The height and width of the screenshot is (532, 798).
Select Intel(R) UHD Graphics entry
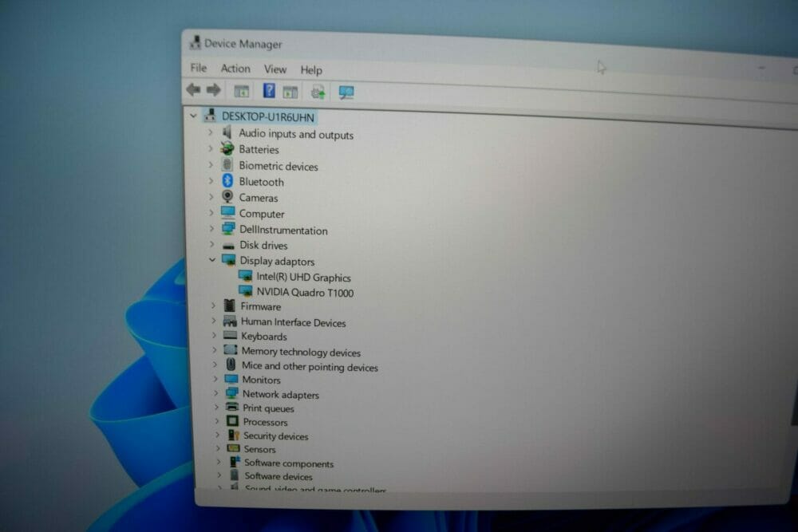pos(304,278)
